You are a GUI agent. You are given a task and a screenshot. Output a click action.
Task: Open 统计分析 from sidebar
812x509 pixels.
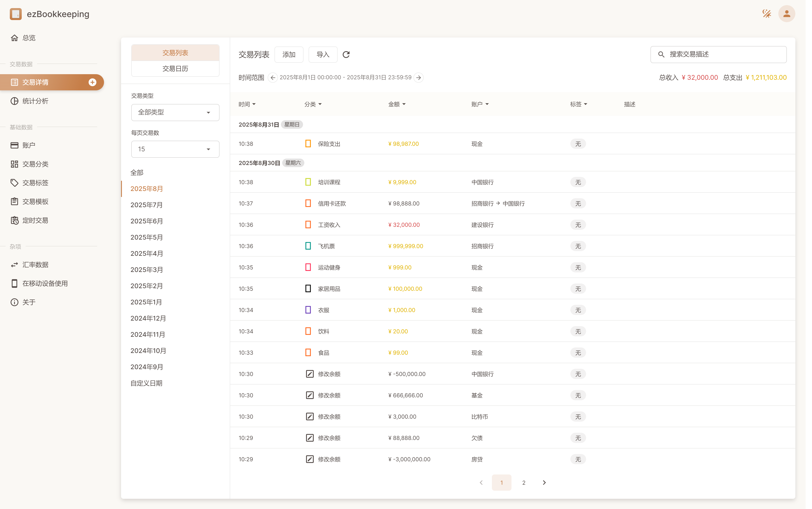click(35, 101)
